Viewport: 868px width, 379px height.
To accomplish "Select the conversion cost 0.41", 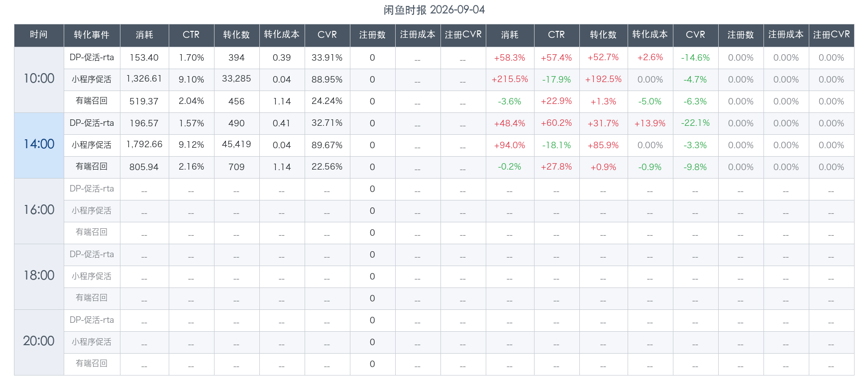I will tap(282, 123).
